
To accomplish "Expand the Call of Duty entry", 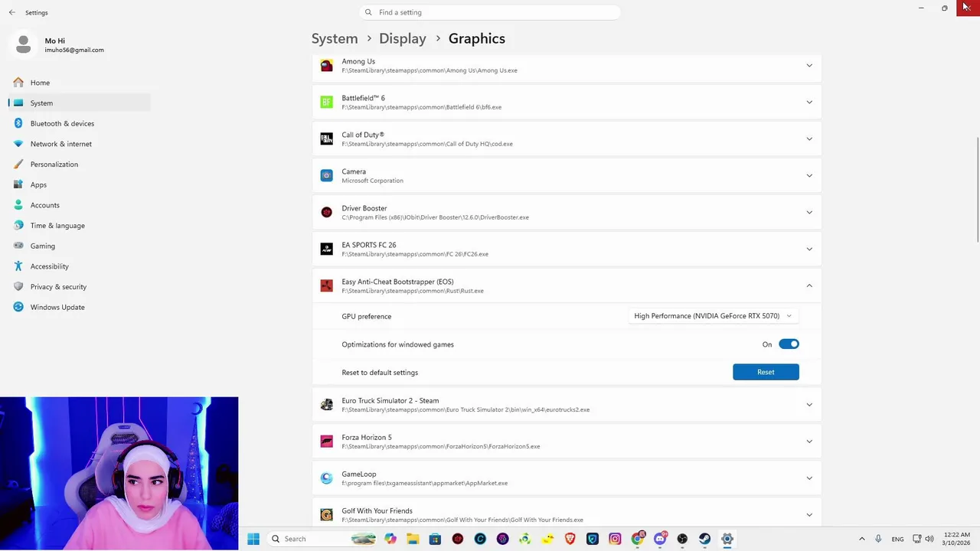I will pos(809,139).
